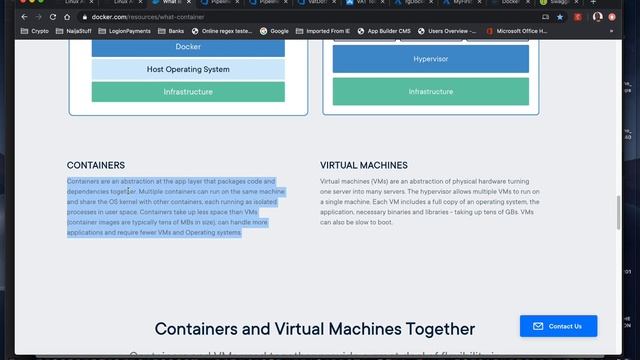Viewport: 640px width, 360px height.
Task: Click the CONTAINERS heading
Action: coord(96,165)
